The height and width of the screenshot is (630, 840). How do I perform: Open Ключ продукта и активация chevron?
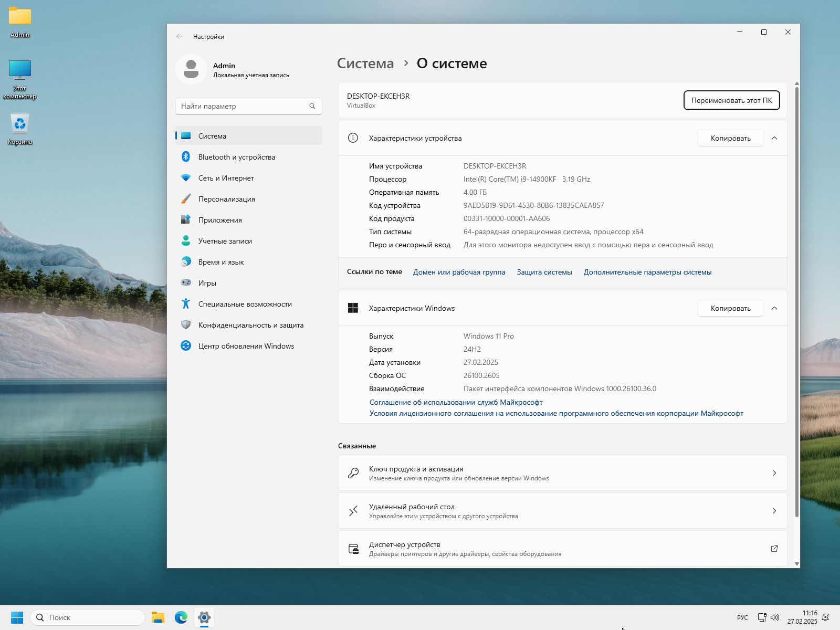pos(774,473)
